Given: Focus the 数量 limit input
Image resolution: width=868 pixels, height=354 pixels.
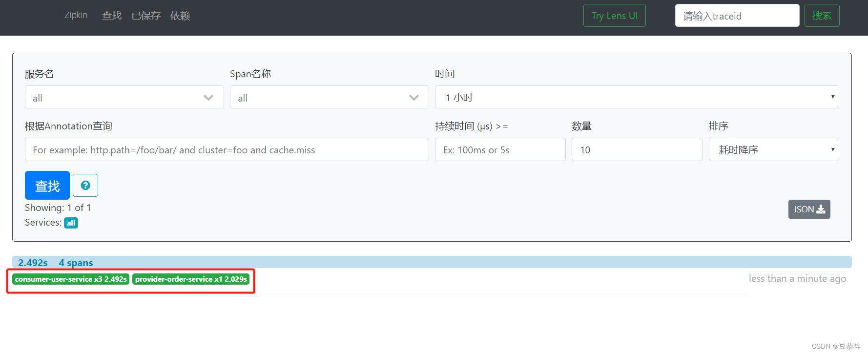Looking at the screenshot, I should click(637, 150).
